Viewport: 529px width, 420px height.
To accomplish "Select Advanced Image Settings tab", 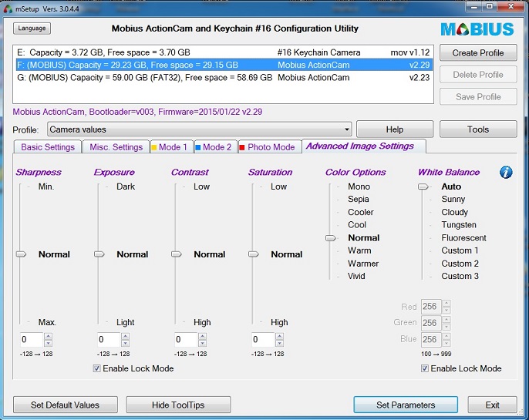I will pos(364,146).
